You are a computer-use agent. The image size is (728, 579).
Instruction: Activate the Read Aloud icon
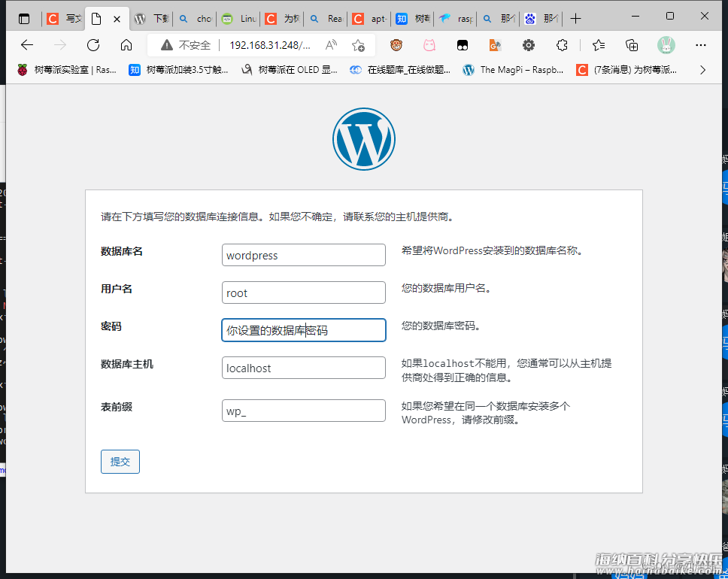point(331,45)
